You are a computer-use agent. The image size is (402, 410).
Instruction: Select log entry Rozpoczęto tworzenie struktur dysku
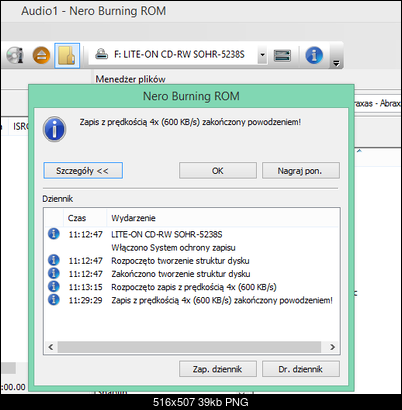point(192,261)
